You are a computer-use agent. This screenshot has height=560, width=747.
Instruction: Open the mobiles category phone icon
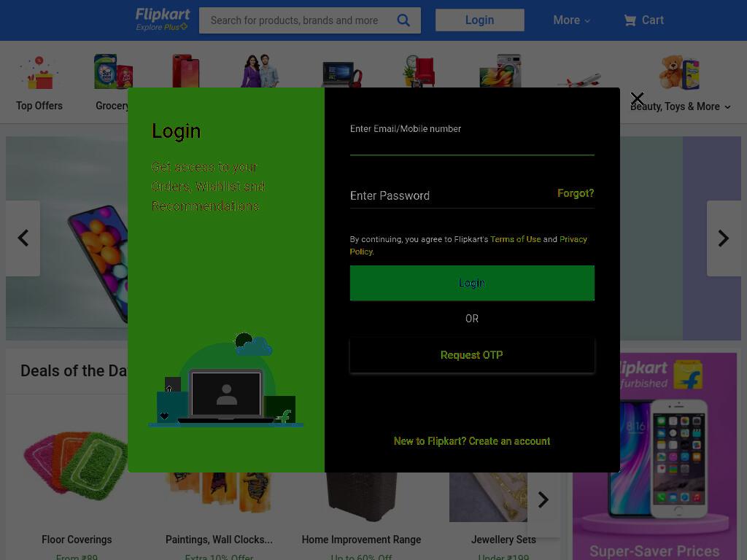coord(186,71)
